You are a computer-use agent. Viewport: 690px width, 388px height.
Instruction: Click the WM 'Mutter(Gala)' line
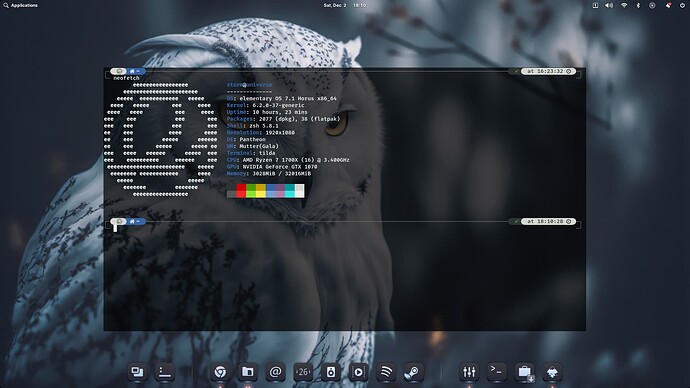(253, 146)
